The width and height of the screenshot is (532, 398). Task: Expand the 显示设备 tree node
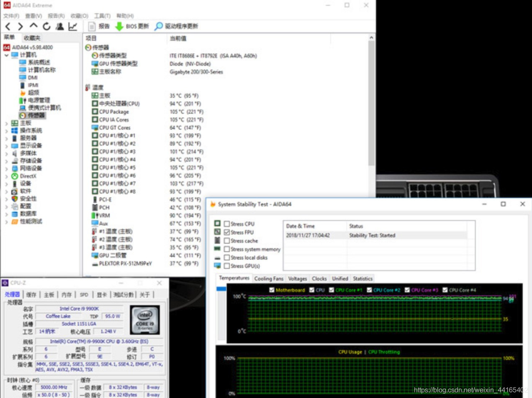tap(6, 145)
